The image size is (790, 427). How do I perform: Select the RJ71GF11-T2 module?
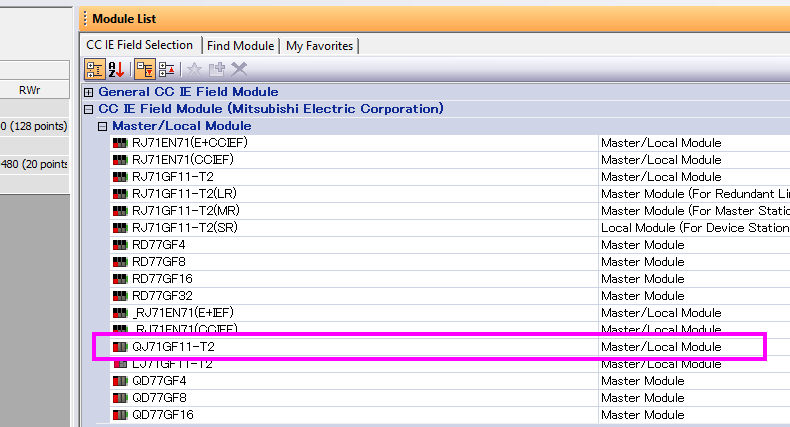click(x=173, y=177)
